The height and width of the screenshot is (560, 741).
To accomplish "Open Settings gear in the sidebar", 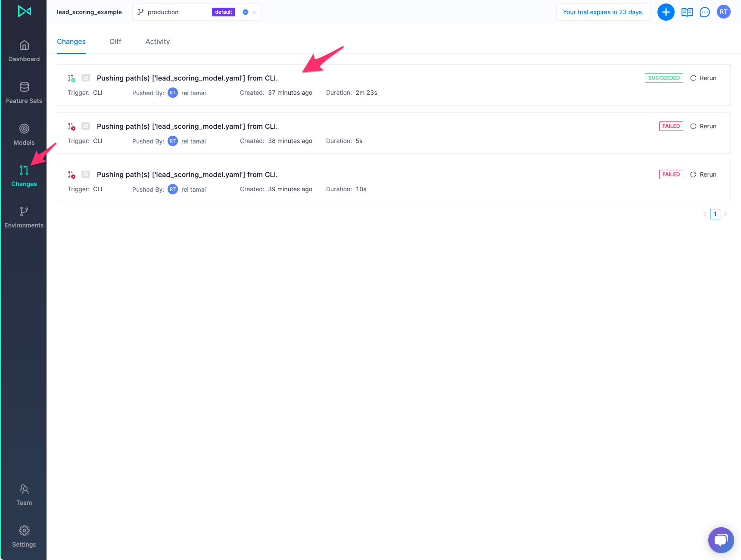I will tap(24, 530).
